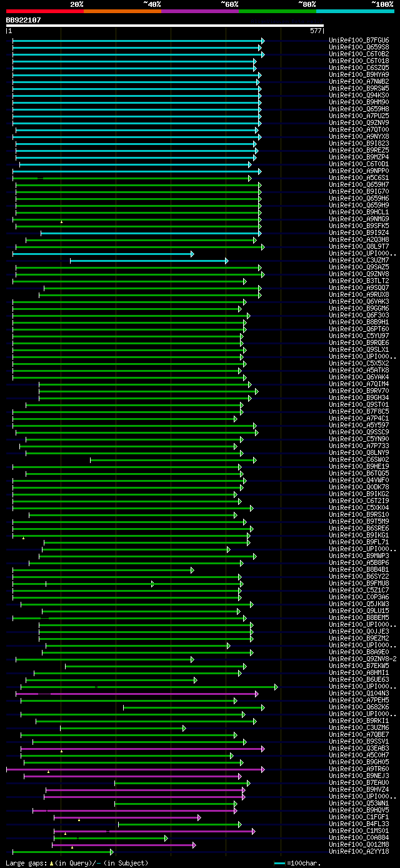Select label UniRef100_B9HM90

pyautogui.click(x=359, y=102)
